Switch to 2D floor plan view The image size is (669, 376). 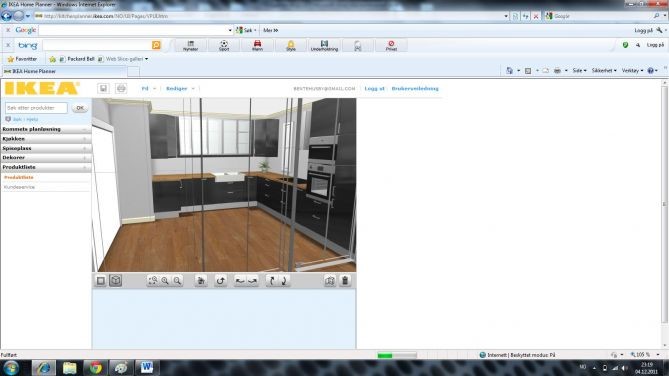click(x=101, y=281)
